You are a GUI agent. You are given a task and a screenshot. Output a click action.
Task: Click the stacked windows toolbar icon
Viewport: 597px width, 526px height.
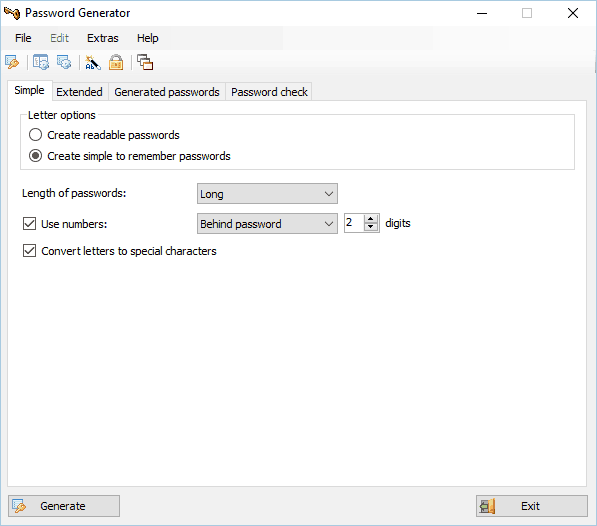[x=145, y=62]
